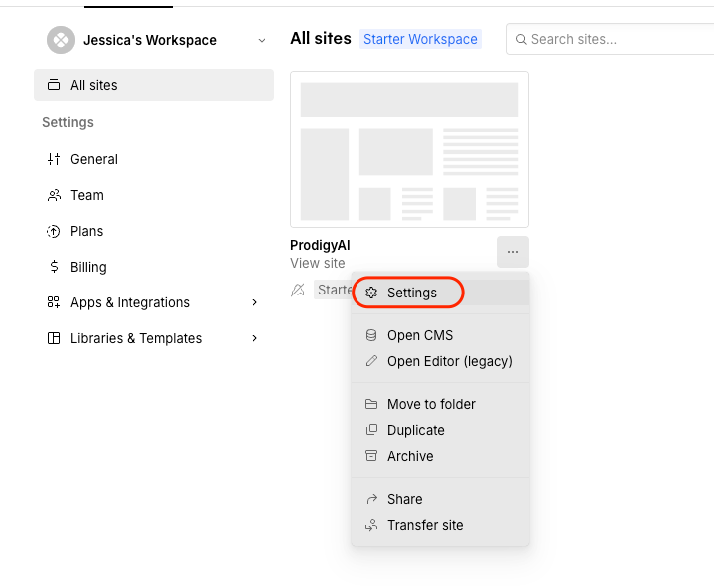Image resolution: width=714 pixels, height=588 pixels.
Task: Open the View site link
Action: (x=317, y=263)
